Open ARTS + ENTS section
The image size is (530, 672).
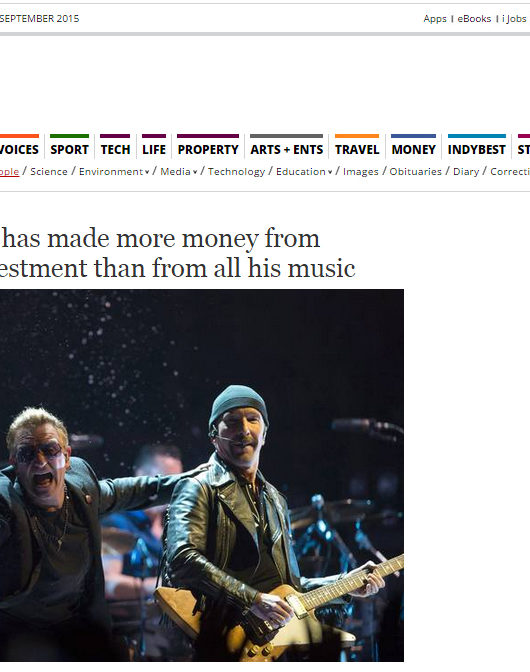287,150
